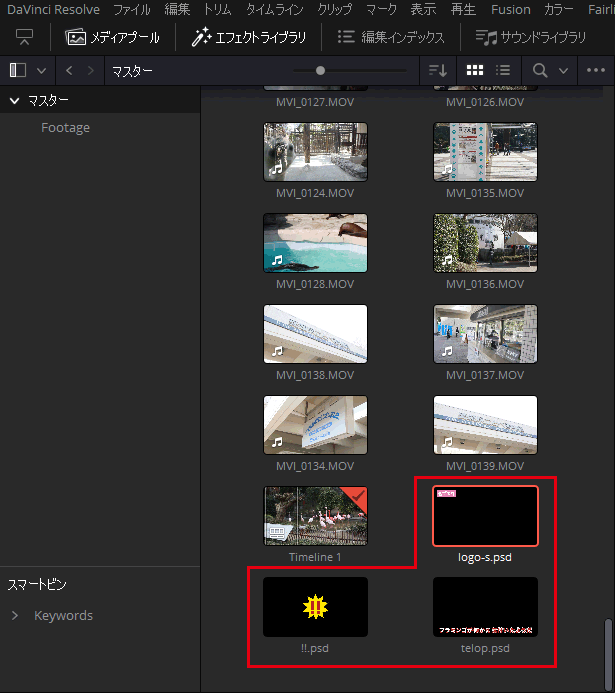Collapse the マスター bin
The image size is (615, 693).
click(15, 101)
